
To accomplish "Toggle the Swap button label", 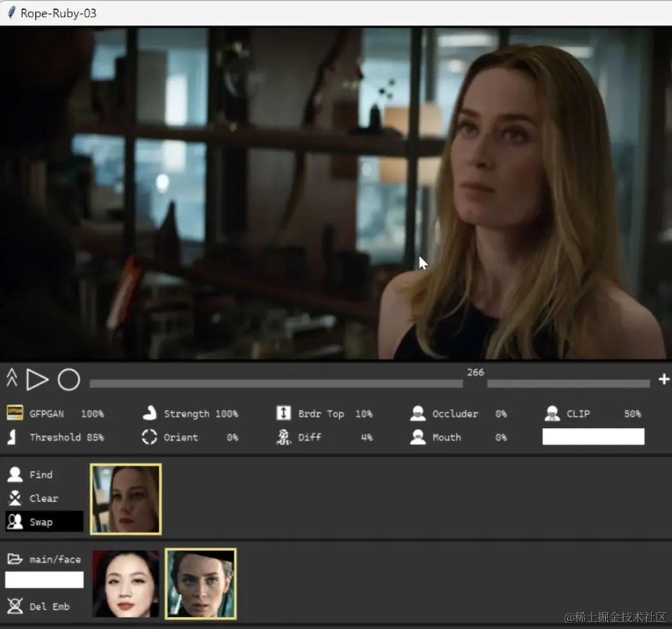I will [41, 522].
